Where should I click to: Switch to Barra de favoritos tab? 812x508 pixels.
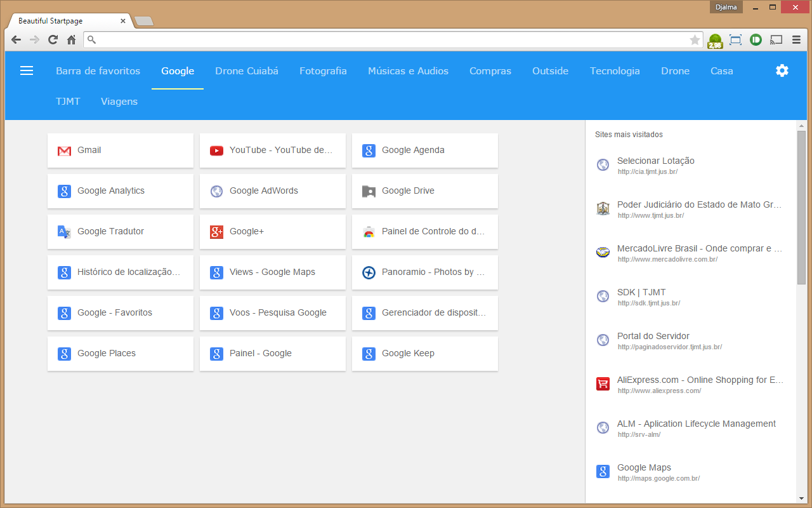click(98, 71)
